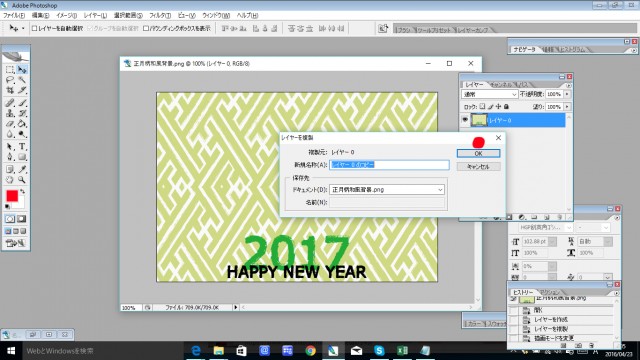Screen dimensions: 640x360
Task: Switch to the ナビゲータ tab
Action: point(524,49)
